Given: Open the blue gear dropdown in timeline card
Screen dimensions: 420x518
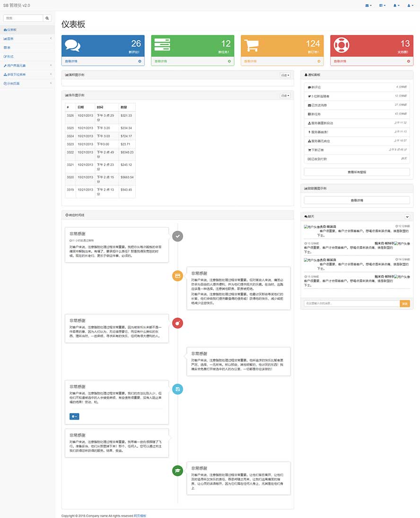Looking at the screenshot, I should point(74,416).
